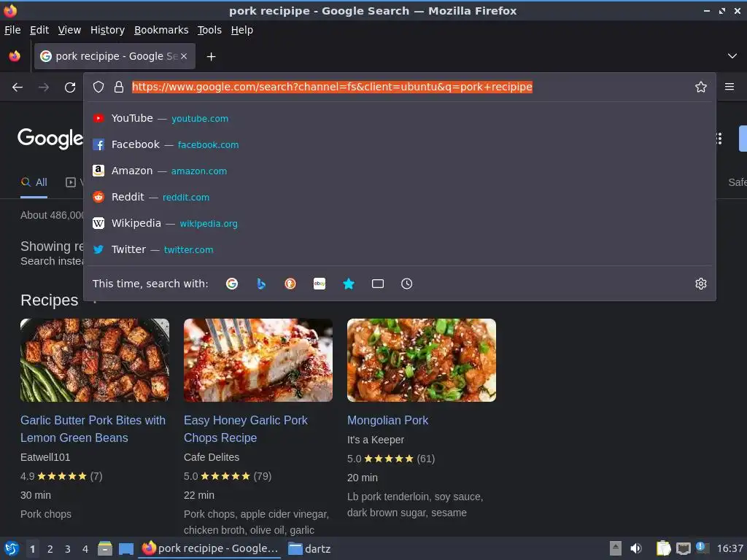The width and height of the screenshot is (747, 560).
Task: Open the Firefox View pinned icon
Action: pos(15,56)
